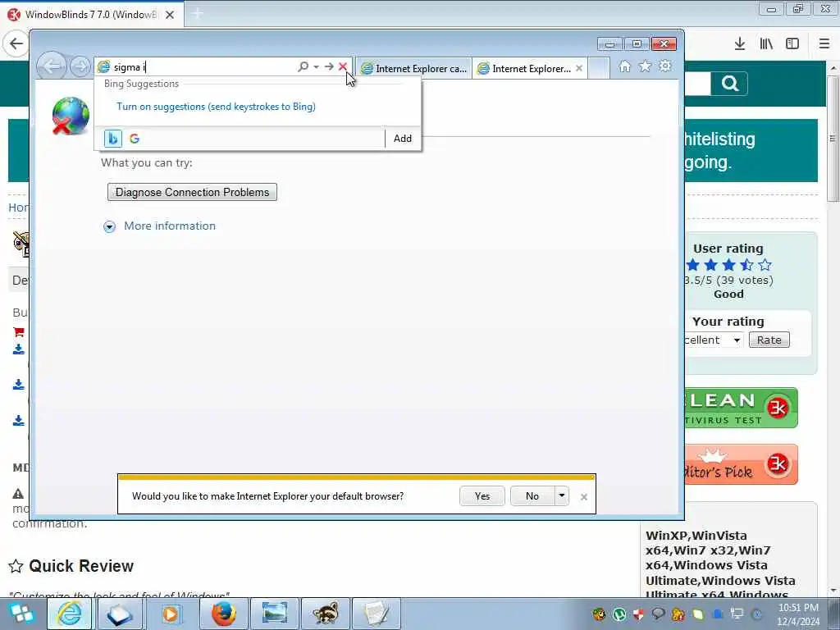Click the IE Home icon
The width and height of the screenshot is (840, 630).
(624, 66)
